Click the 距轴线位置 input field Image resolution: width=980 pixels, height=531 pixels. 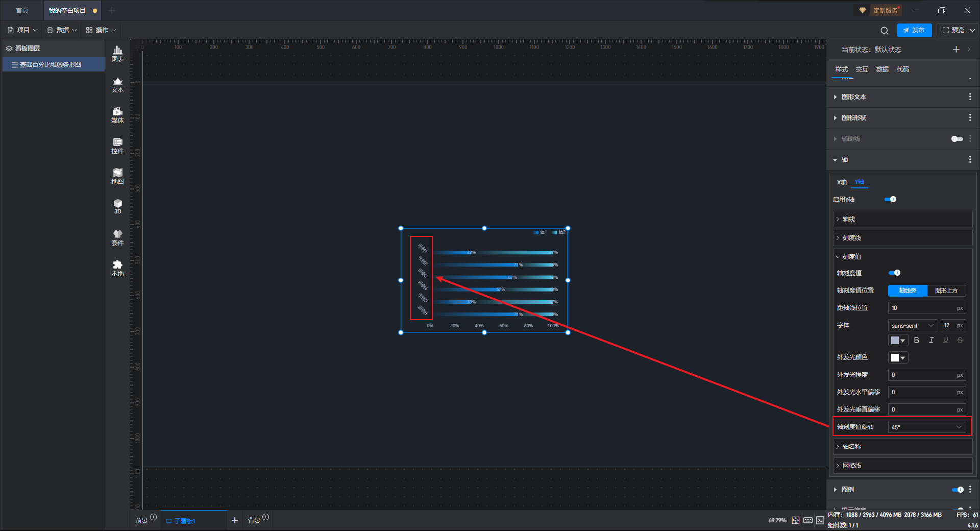pyautogui.click(x=927, y=308)
